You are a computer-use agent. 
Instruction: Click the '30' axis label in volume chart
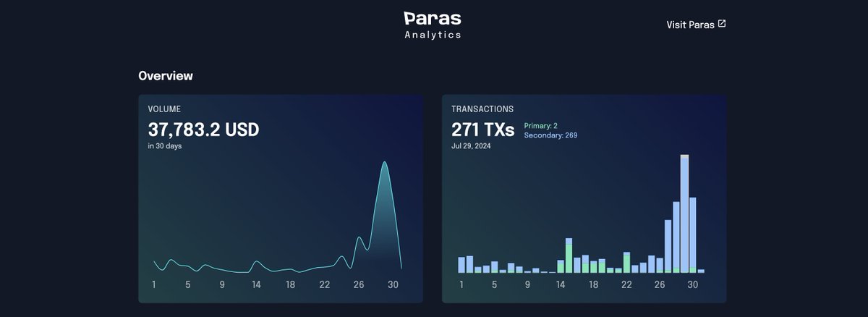[x=393, y=285]
